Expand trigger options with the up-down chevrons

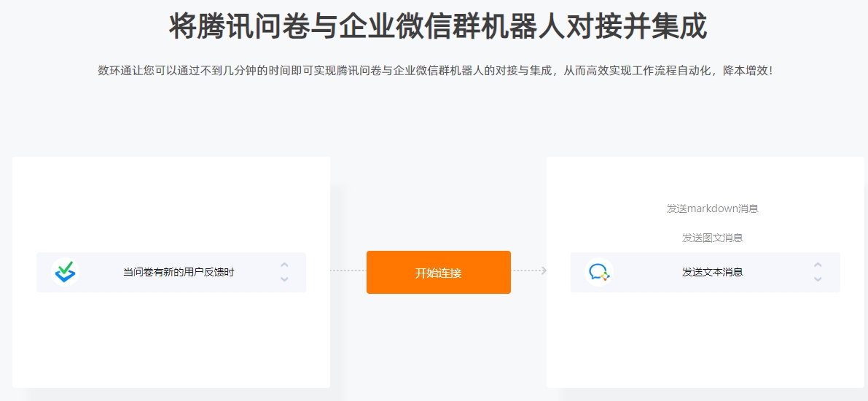pyautogui.click(x=284, y=272)
